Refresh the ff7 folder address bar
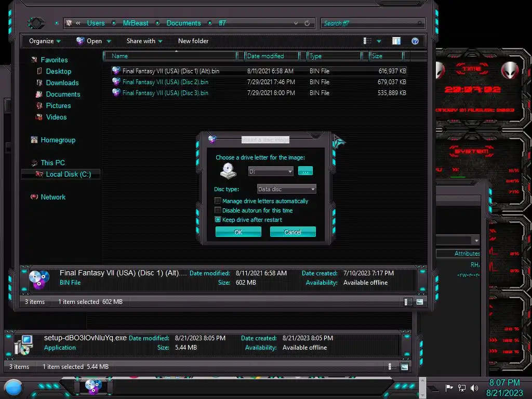The image size is (532, 399). (307, 23)
